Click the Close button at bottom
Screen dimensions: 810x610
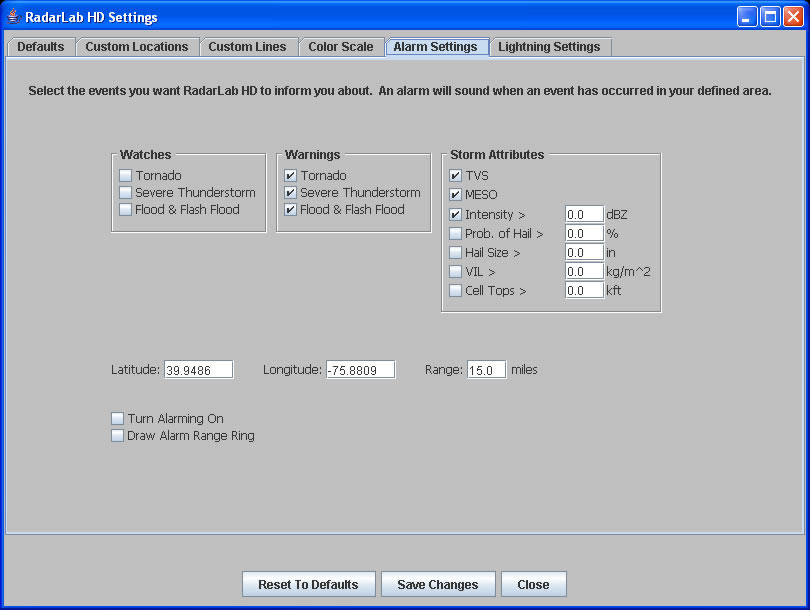[x=534, y=584]
